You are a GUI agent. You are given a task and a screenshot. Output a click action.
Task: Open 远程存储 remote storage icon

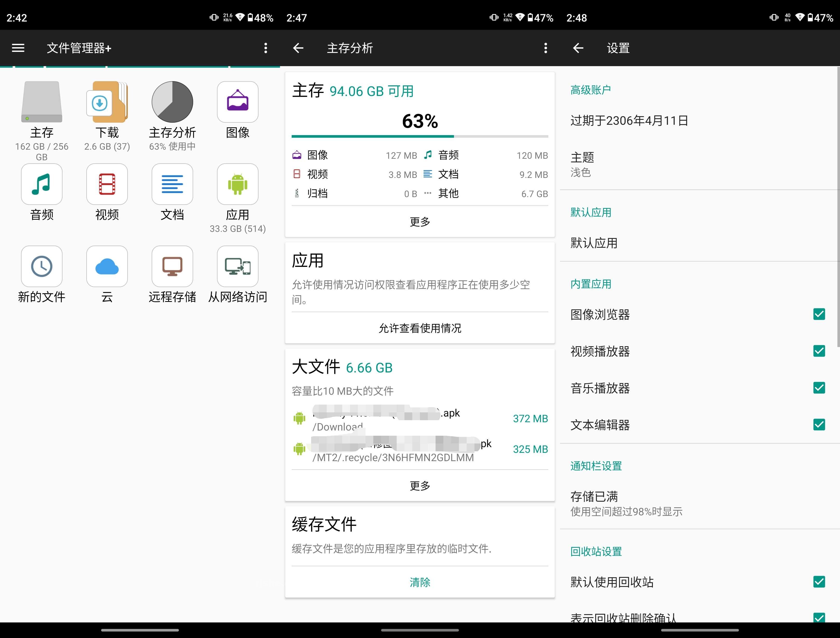tap(172, 266)
